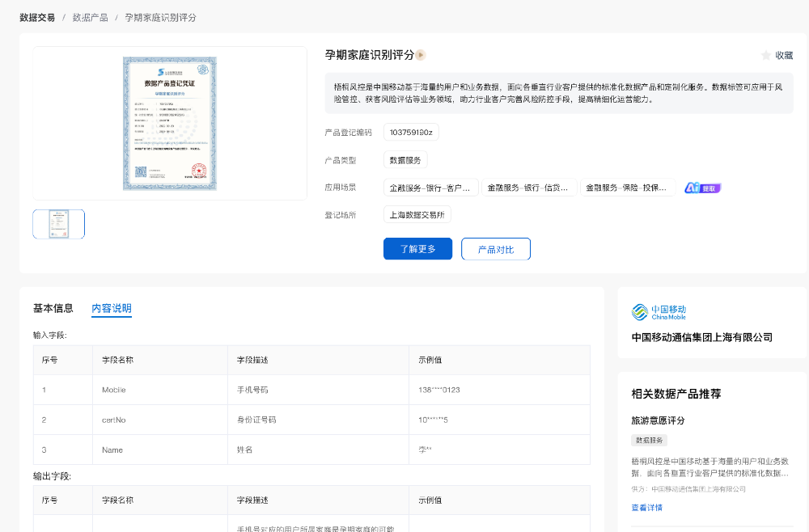Click the AI 提取 badge icon

coord(701,188)
